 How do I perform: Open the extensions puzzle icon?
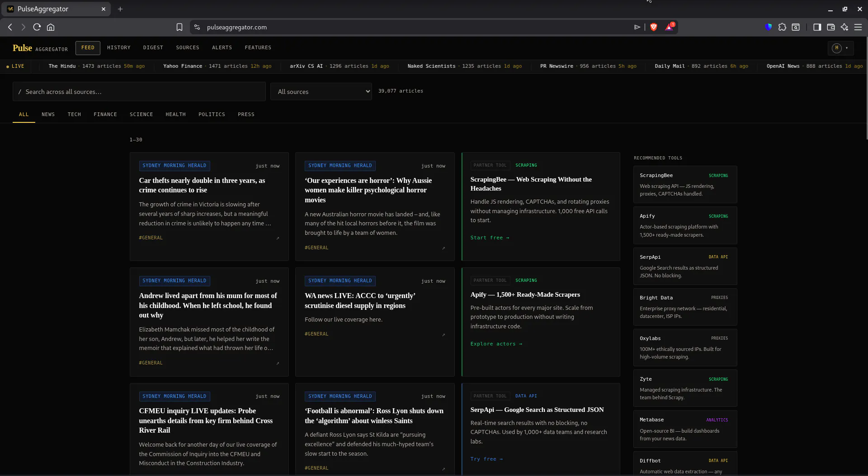tap(782, 27)
